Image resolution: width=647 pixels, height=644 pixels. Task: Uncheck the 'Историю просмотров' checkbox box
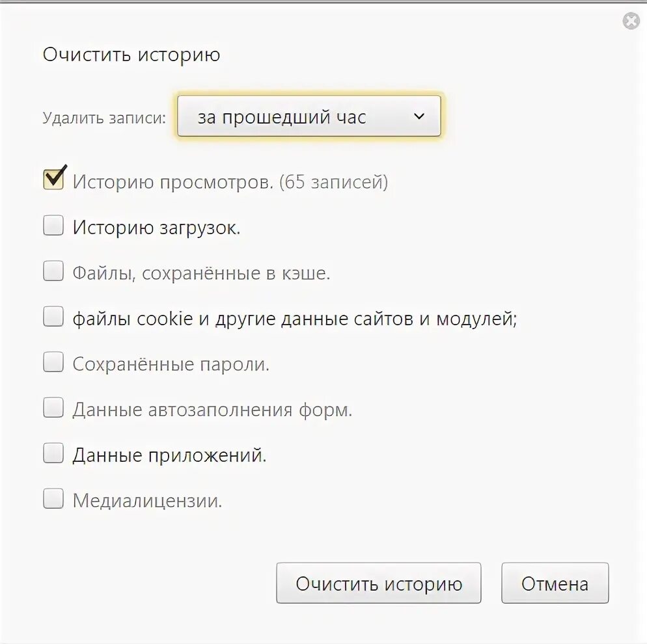(x=53, y=179)
